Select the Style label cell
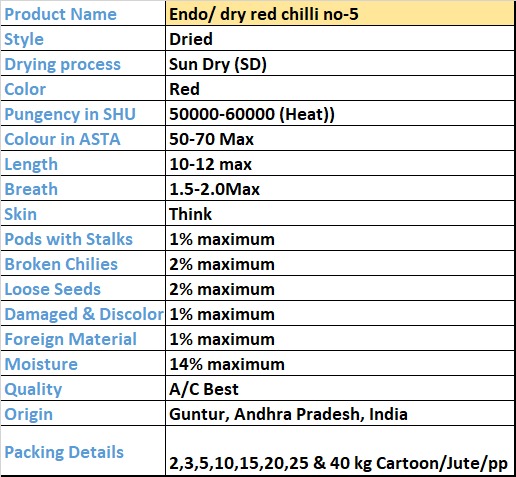 pos(83,39)
